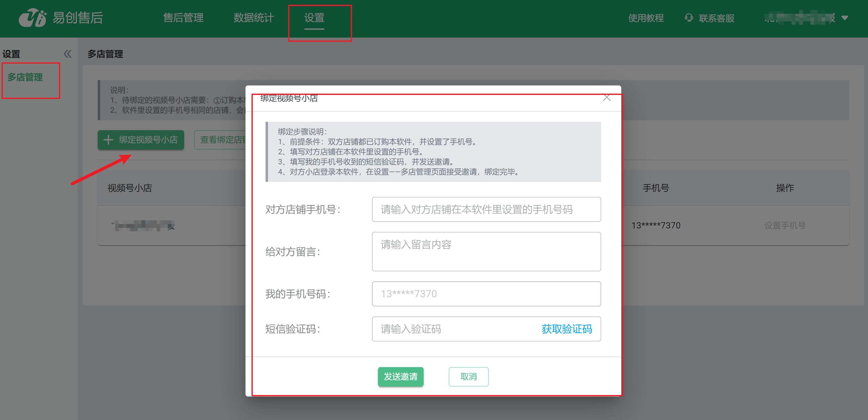Close the 绑定视频号小店 dialog with X

(x=607, y=98)
